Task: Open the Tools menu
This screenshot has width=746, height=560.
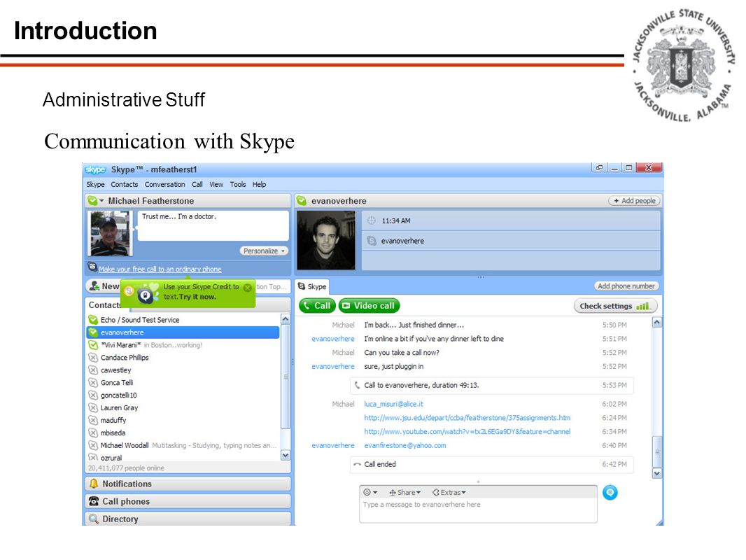Action: point(237,185)
